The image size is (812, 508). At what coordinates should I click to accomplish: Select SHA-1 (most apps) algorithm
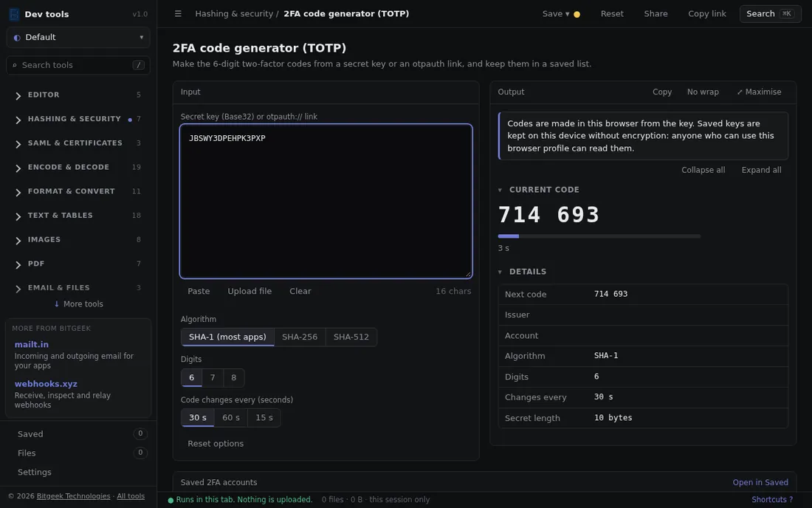(x=227, y=337)
